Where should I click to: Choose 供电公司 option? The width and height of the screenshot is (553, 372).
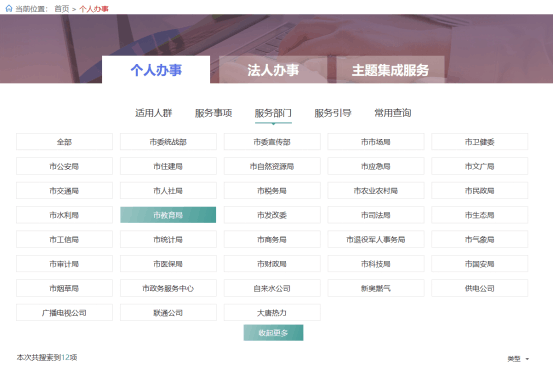pos(479,288)
